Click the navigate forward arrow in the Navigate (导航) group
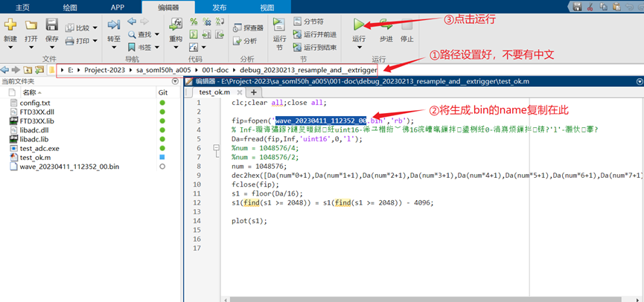 pos(144,22)
